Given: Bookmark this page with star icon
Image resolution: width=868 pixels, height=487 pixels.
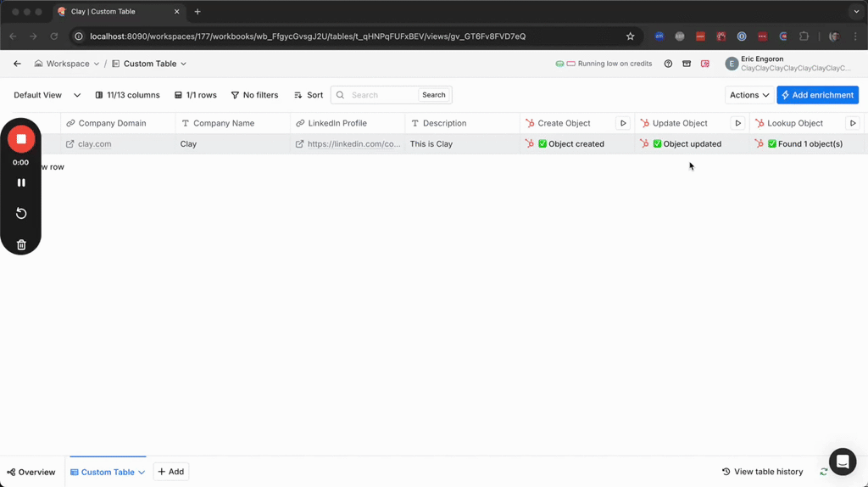Looking at the screenshot, I should 630,36.
